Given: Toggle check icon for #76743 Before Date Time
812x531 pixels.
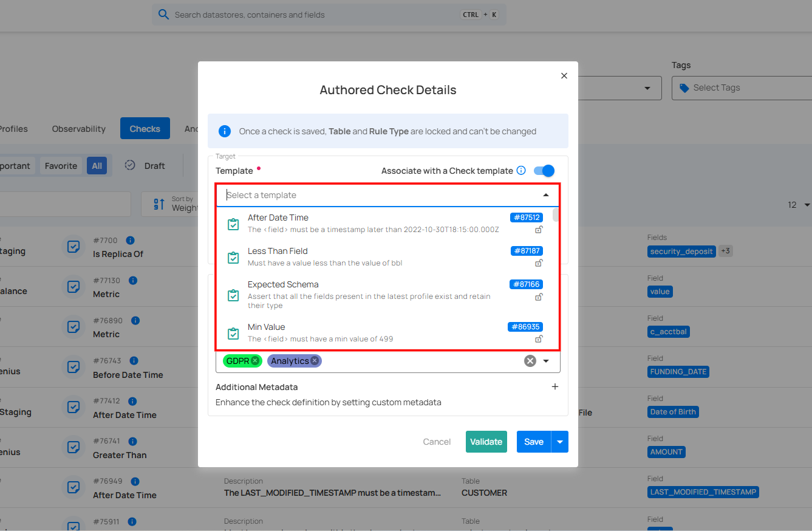Looking at the screenshot, I should (x=73, y=367).
